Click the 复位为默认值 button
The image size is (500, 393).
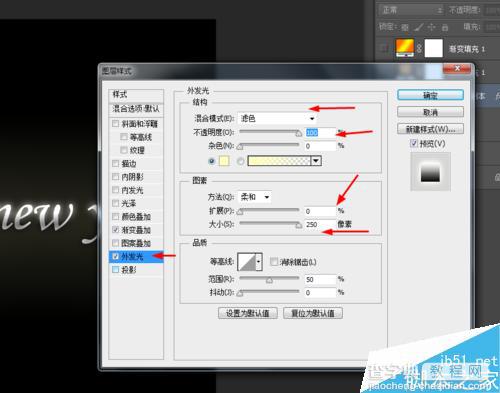(x=313, y=313)
